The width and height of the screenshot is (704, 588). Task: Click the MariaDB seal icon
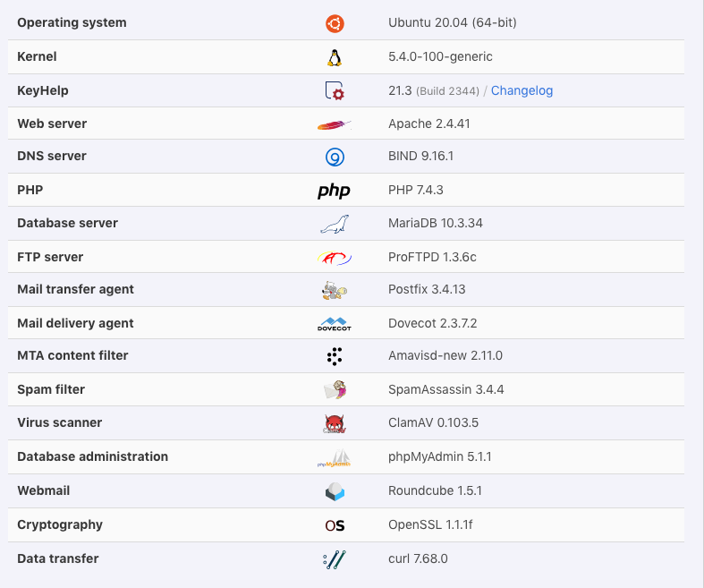(335, 224)
